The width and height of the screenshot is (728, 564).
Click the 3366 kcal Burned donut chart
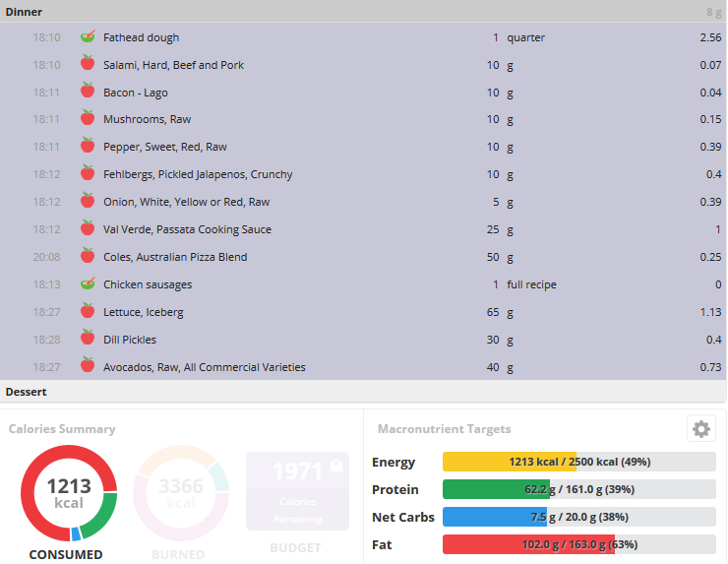pos(181,493)
